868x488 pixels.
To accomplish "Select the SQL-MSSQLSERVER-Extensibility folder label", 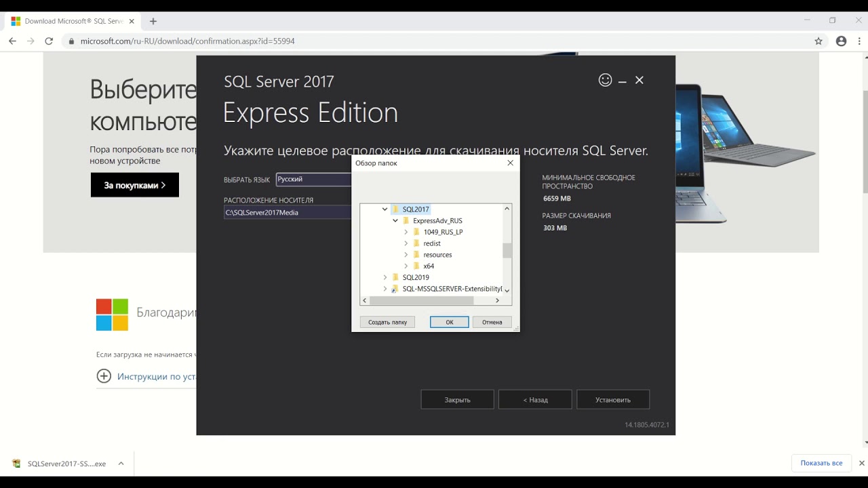I will (x=452, y=289).
